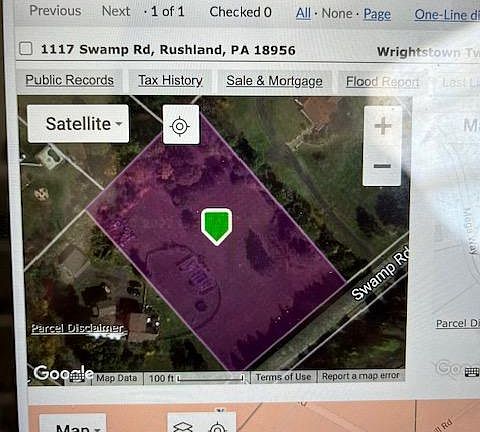
Task: Open the Map type dropdown below
Action: click(x=73, y=425)
